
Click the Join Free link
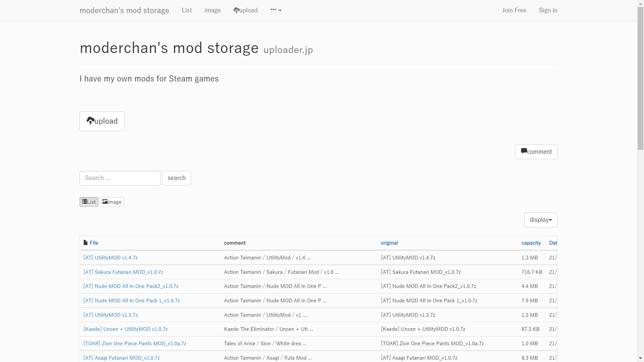(514, 10)
